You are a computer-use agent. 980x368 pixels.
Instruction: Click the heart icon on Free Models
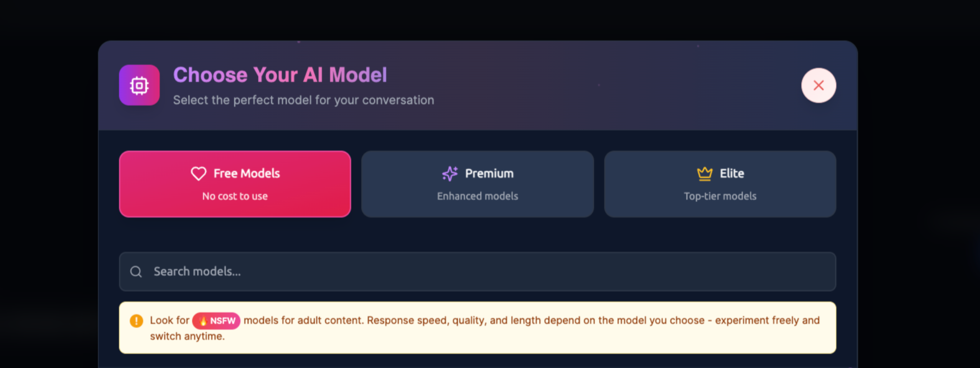coord(198,173)
